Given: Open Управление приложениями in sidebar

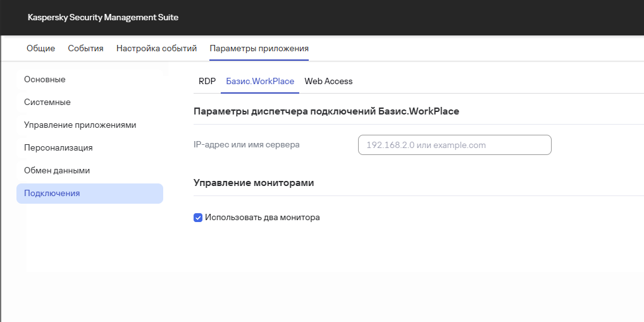Looking at the screenshot, I should [80, 125].
